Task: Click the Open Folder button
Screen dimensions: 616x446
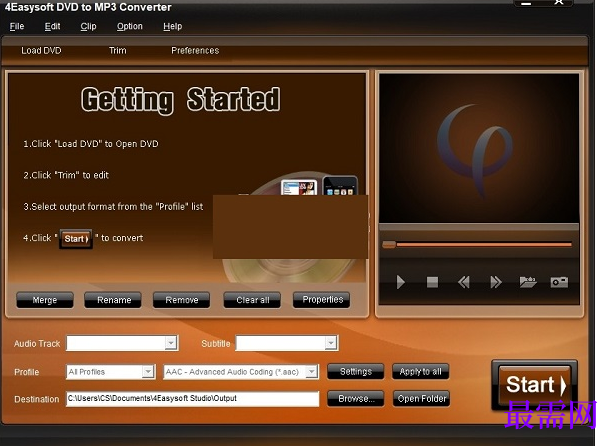Action: tap(421, 398)
